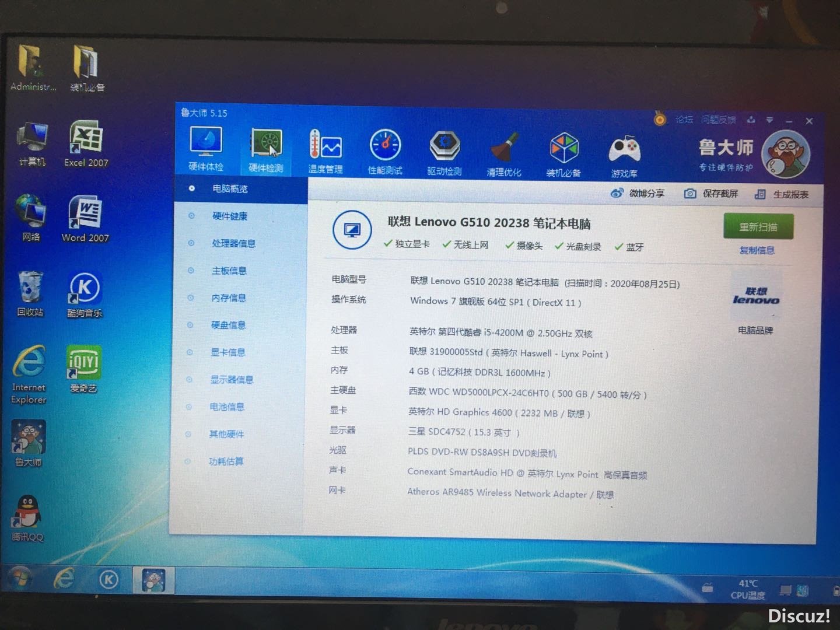840x630 pixels.
Task: Click the Windows 7 旗舰版 operating system text
Action: [495, 302]
